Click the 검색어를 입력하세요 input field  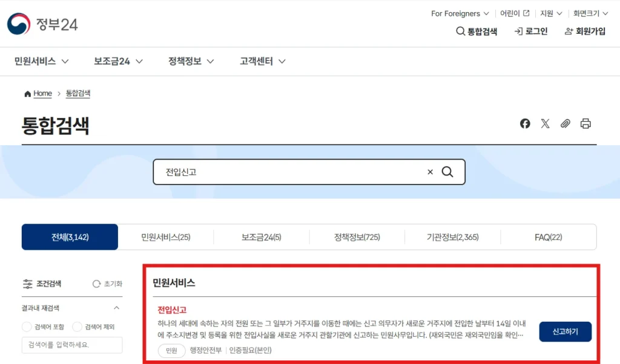(x=72, y=345)
